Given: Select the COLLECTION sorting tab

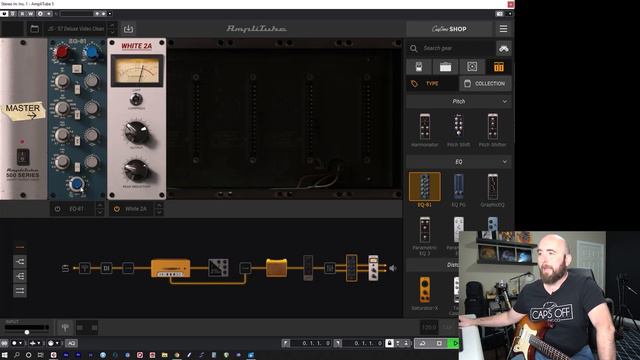Looking at the screenshot, I should (x=485, y=84).
